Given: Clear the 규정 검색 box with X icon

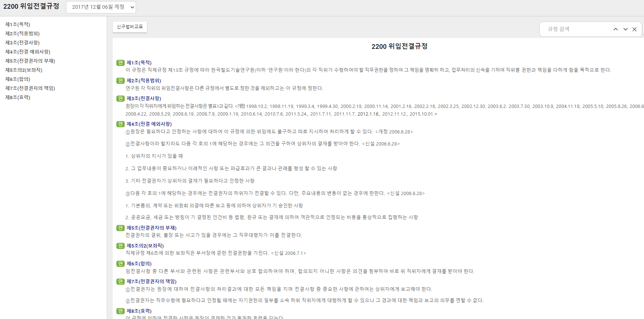Looking at the screenshot, I should coord(635,29).
